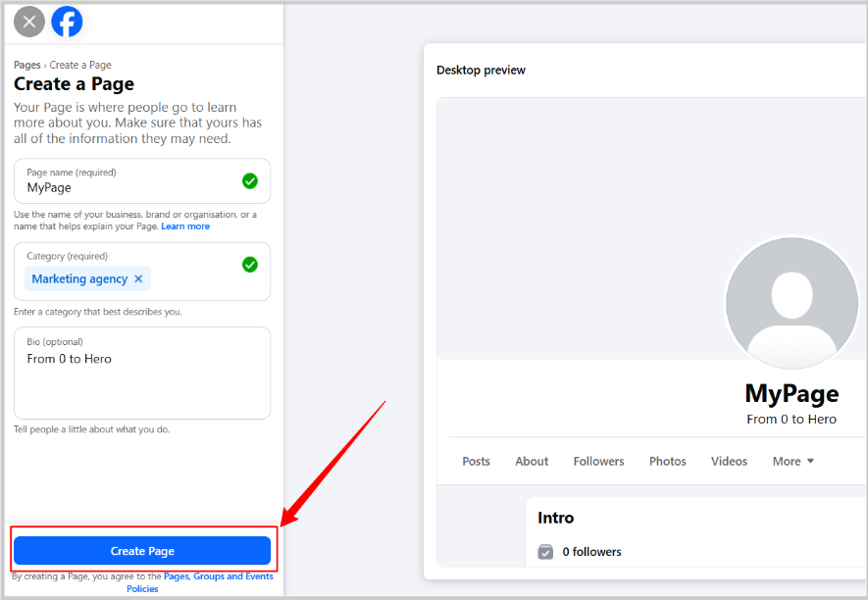Open the Learn more link
Screen dimensions: 868x600
(185, 226)
